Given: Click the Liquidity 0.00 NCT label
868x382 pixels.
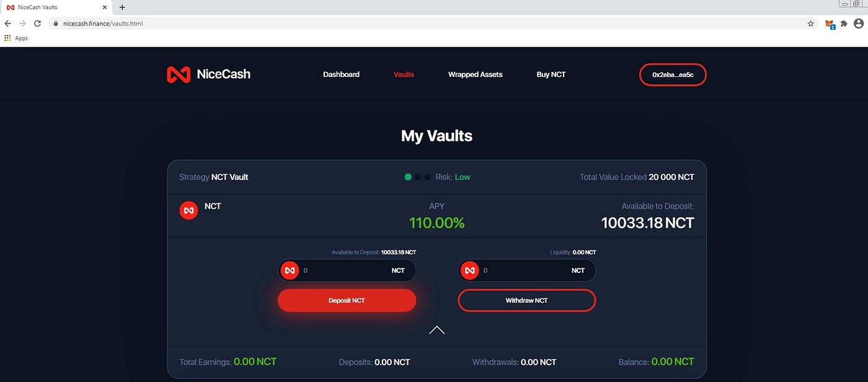Looking at the screenshot, I should 573,252.
